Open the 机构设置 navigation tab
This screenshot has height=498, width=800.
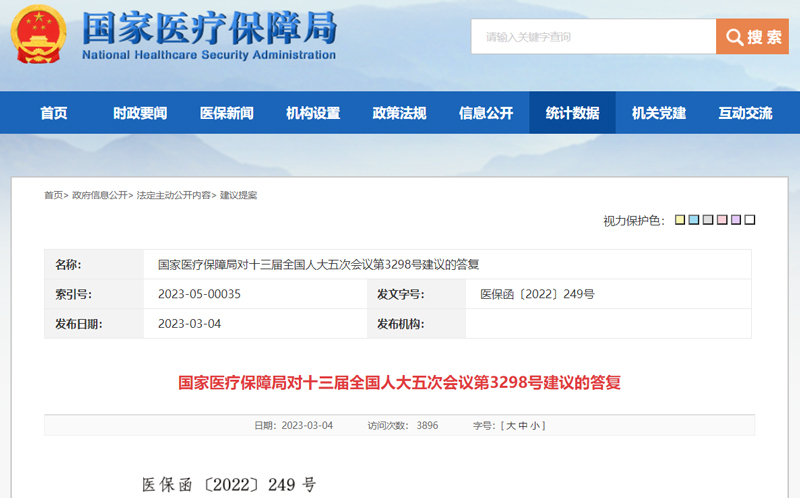(x=313, y=113)
